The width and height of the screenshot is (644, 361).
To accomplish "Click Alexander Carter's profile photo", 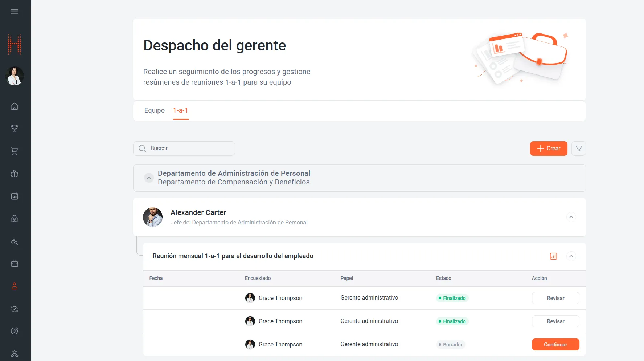I will click(x=153, y=217).
